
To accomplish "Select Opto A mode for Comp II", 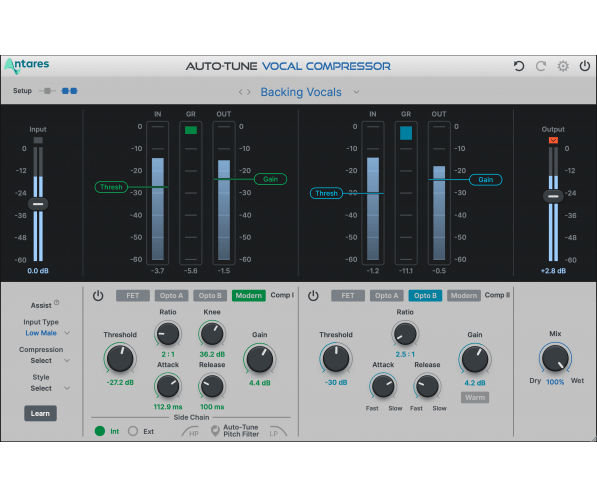I will click(386, 296).
